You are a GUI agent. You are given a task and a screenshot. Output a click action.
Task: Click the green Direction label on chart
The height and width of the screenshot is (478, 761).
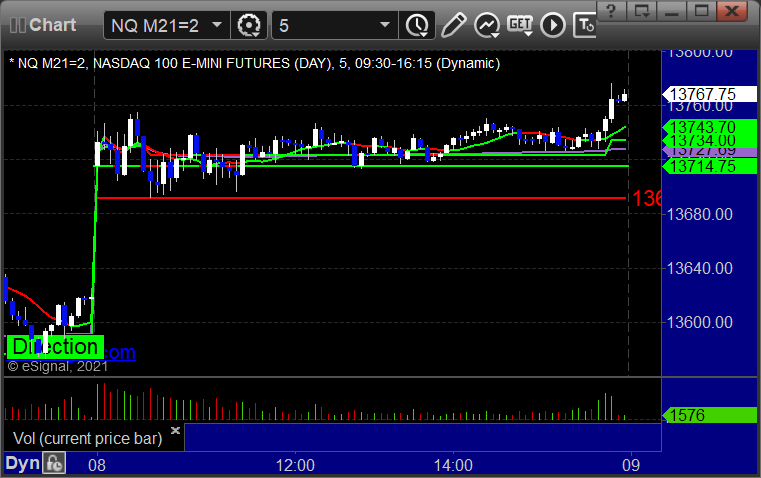(x=55, y=347)
